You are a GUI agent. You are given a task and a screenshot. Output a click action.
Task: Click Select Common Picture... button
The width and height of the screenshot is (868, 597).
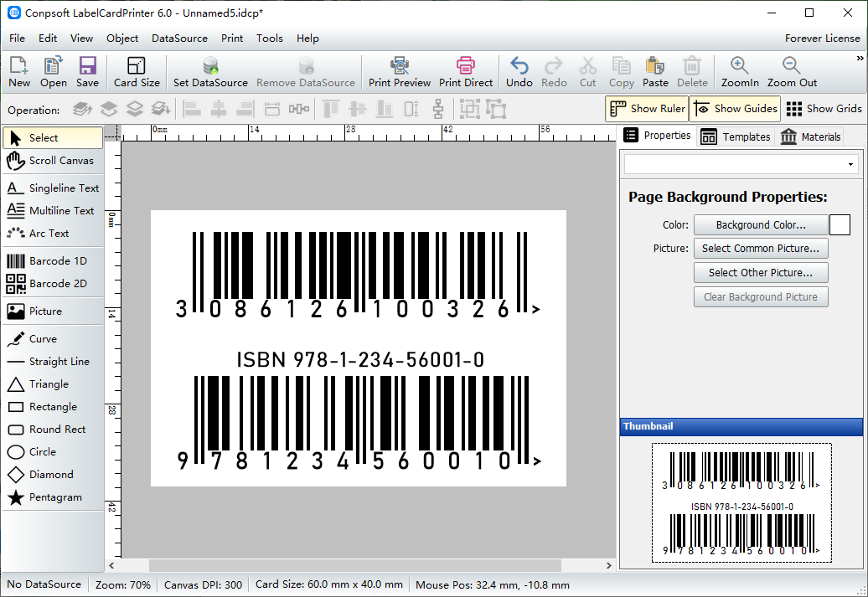click(x=761, y=249)
